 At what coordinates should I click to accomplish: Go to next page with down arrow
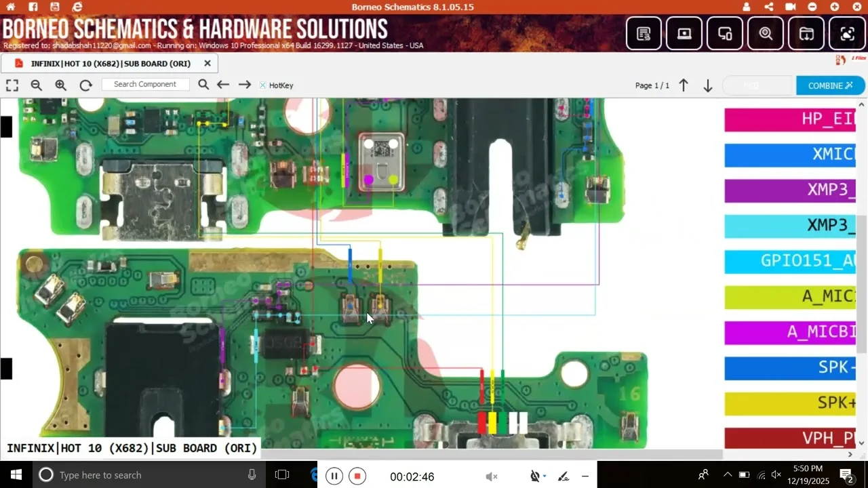(707, 85)
